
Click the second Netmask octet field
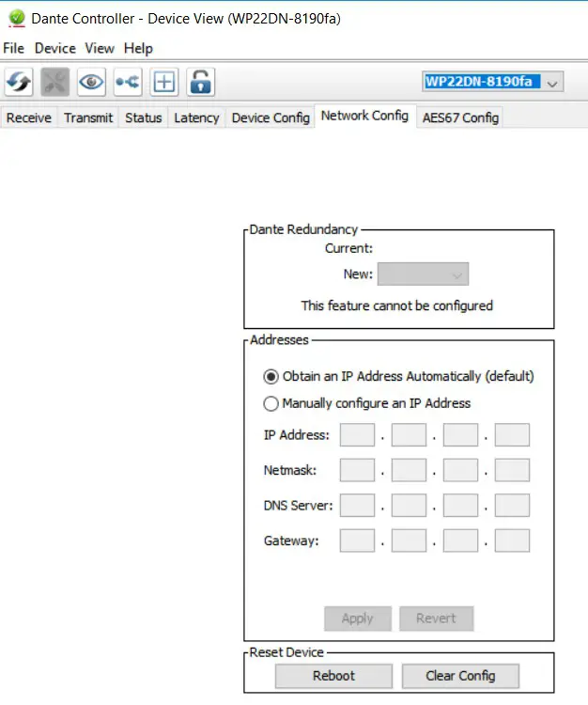(x=409, y=470)
